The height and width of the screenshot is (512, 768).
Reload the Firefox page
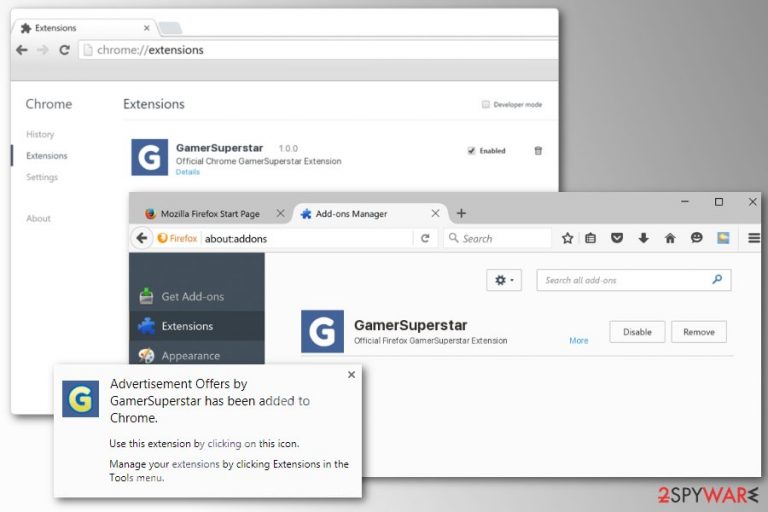(425, 239)
